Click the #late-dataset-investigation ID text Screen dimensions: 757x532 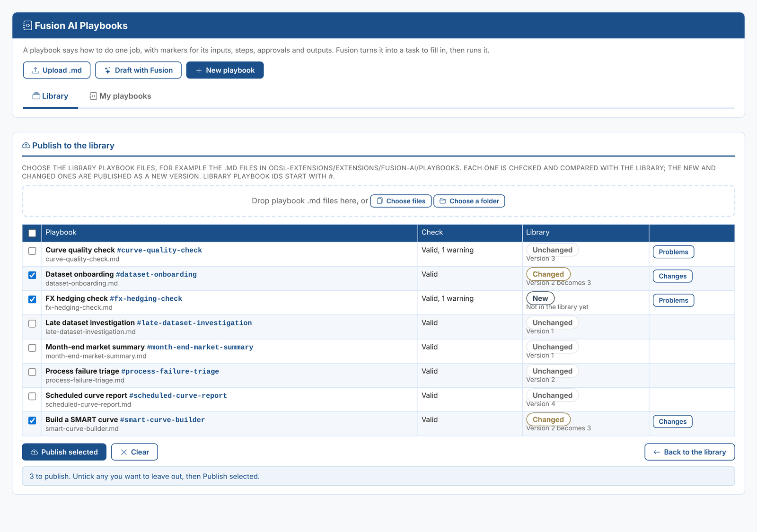(194, 323)
